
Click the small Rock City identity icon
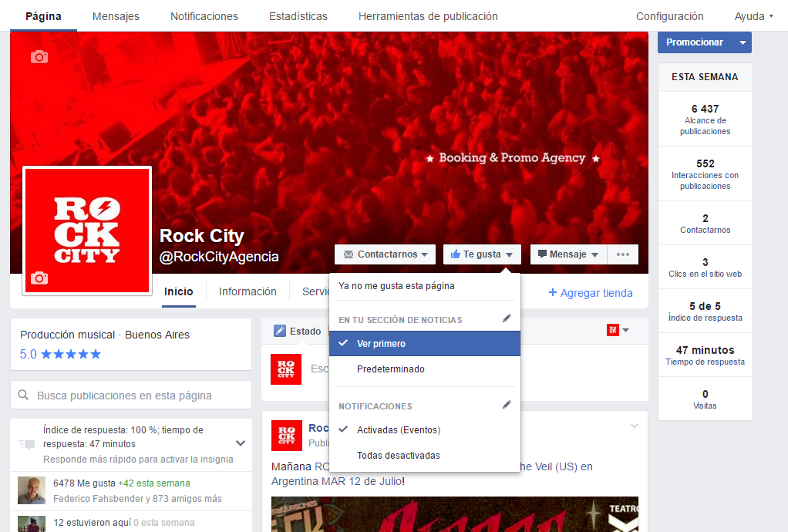(x=613, y=330)
